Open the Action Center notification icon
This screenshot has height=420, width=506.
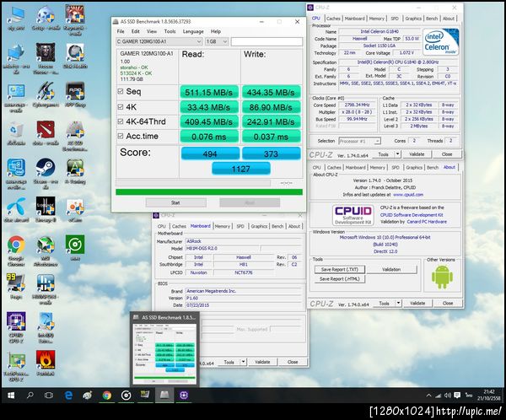click(x=457, y=396)
